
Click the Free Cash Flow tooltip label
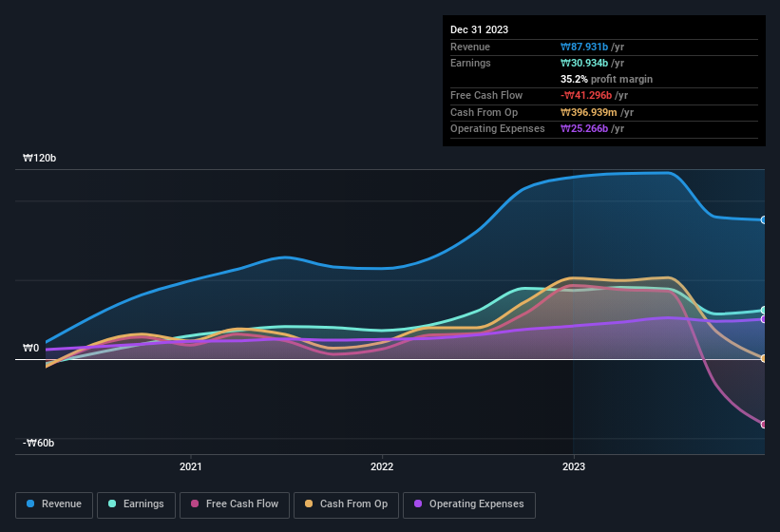coord(486,95)
